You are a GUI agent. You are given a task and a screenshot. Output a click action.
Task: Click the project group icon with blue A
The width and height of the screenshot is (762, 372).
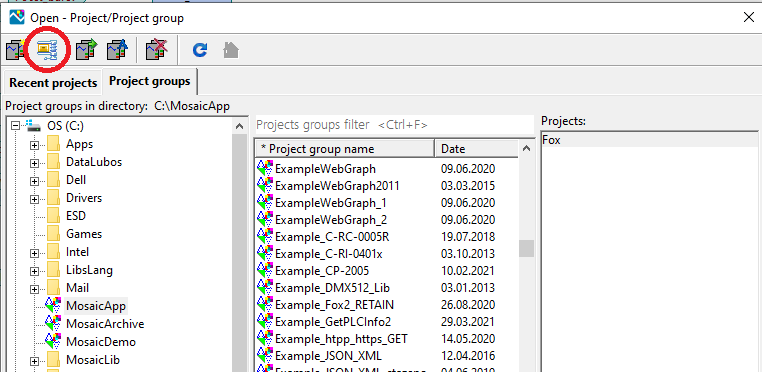tap(117, 50)
